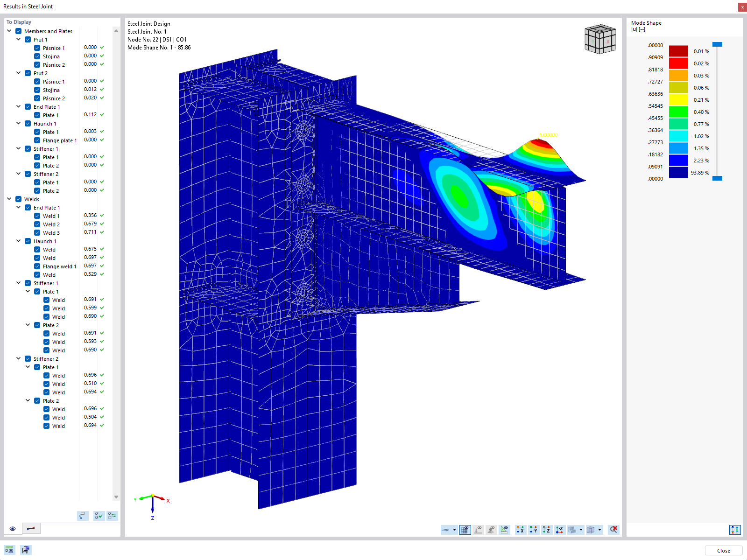747x560 pixels.
Task: Toggle the loads visibility icon in viewport toolbar
Action: pyautogui.click(x=478, y=530)
